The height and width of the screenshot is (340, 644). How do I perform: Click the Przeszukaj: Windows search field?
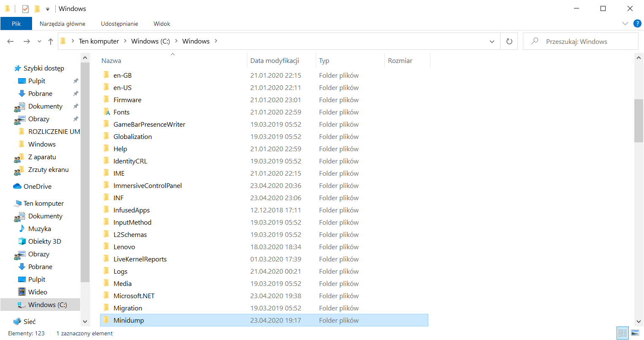581,41
